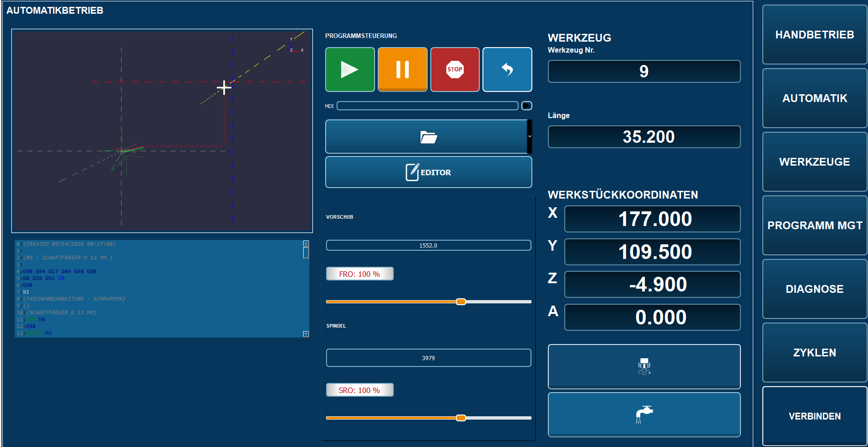Click the code list scroll-down arrow

306,334
